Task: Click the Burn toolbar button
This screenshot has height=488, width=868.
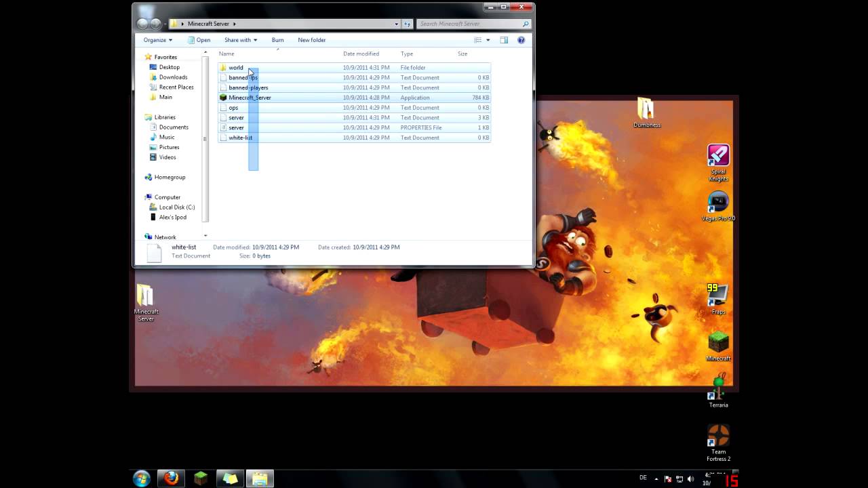Action: click(277, 40)
